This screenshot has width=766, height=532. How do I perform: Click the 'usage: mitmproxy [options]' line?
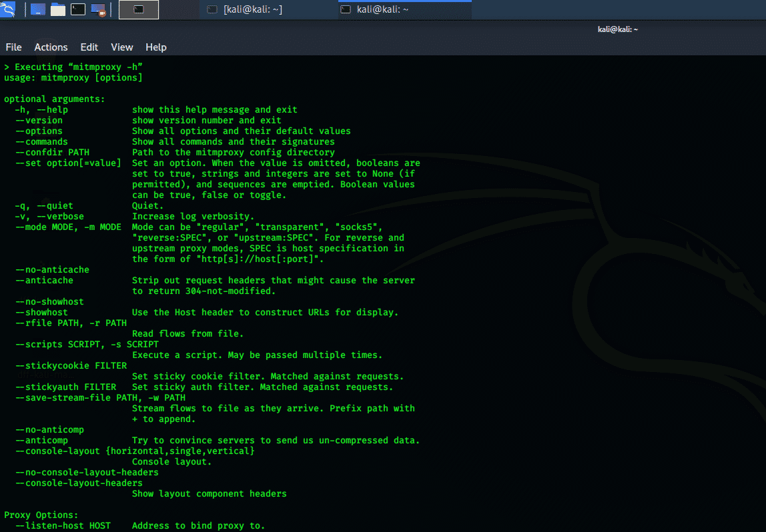tap(73, 78)
